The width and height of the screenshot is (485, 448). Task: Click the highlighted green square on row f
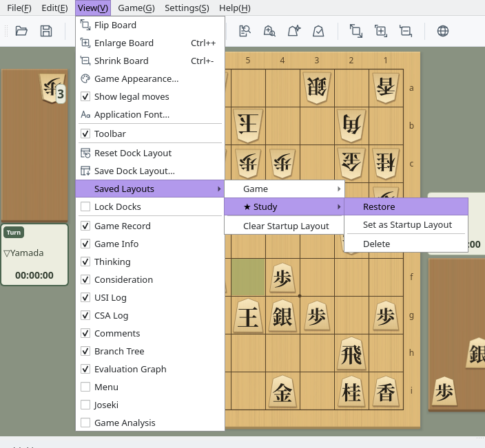[248, 277]
